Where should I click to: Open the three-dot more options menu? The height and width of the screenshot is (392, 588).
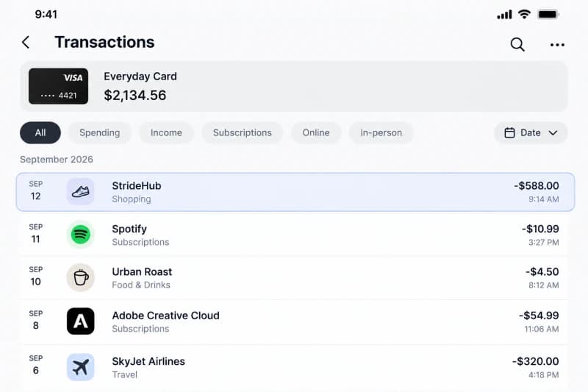(x=557, y=45)
